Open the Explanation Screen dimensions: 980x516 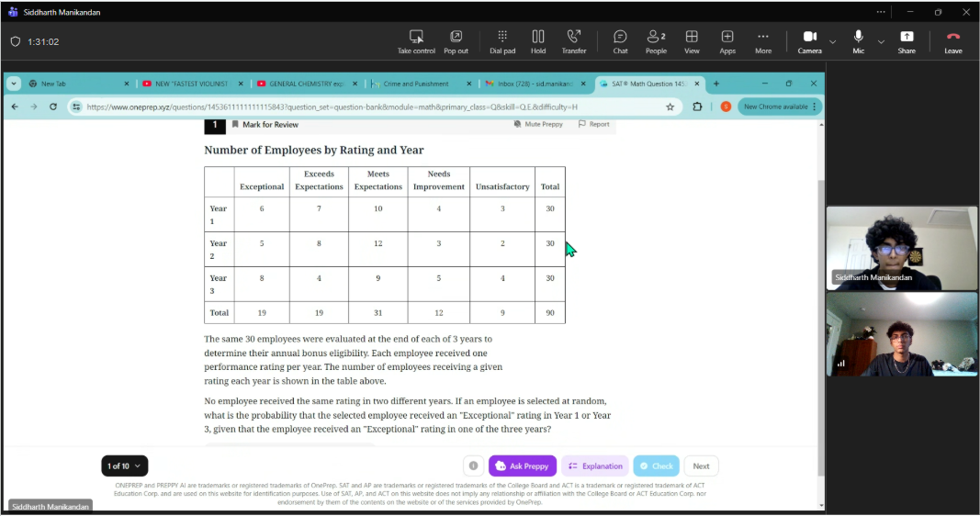(x=595, y=466)
